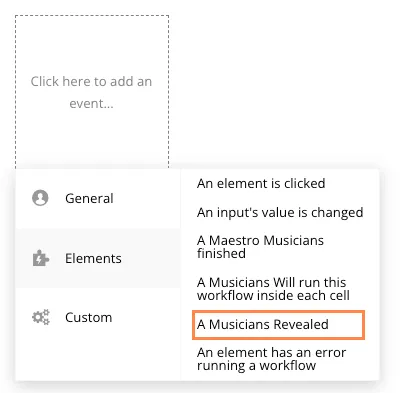Click the 'Elements' text label
This screenshot has width=405, height=393.
pyautogui.click(x=93, y=258)
